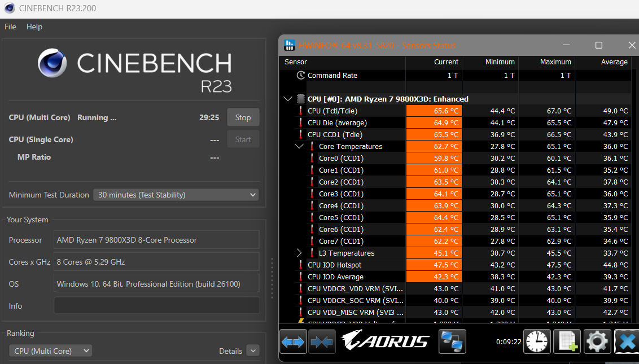
Task: Click the CPU chip icon beside AMD Ryzen 7 9800X3D
Action: click(301, 99)
